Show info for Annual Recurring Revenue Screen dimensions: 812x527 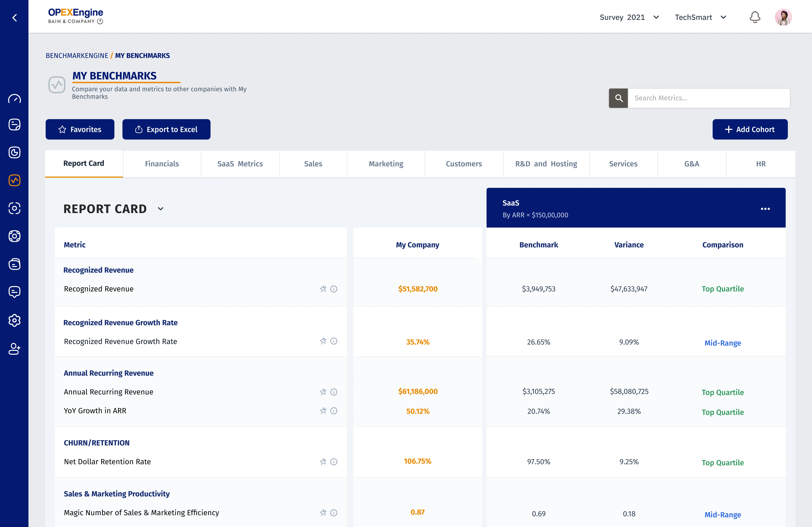point(334,392)
